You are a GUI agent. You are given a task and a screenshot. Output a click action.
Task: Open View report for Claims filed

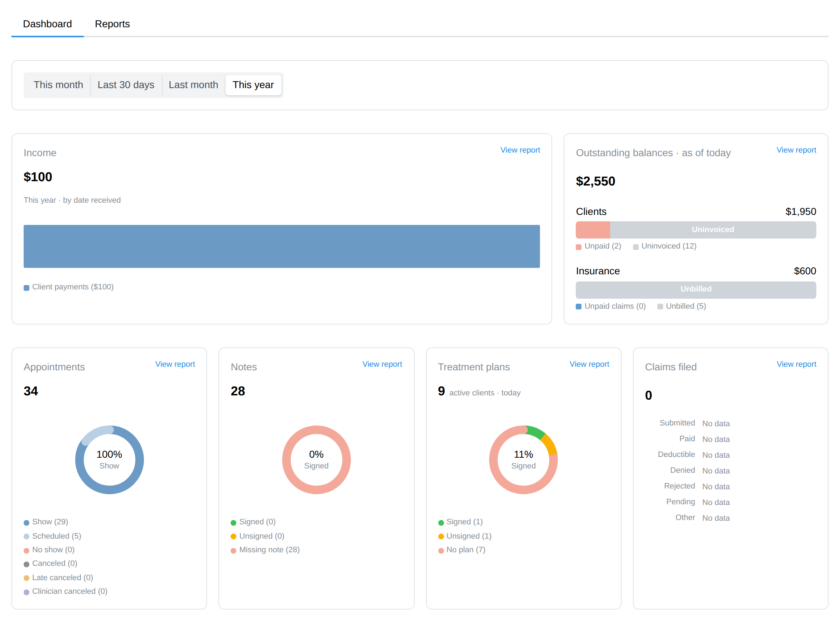click(796, 364)
